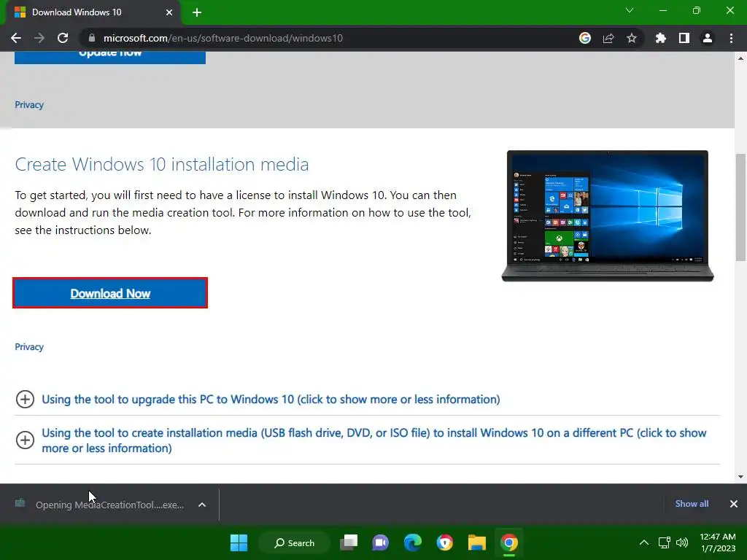This screenshot has width=747, height=560.
Task: Open the Windows Start menu
Action: [x=239, y=542]
